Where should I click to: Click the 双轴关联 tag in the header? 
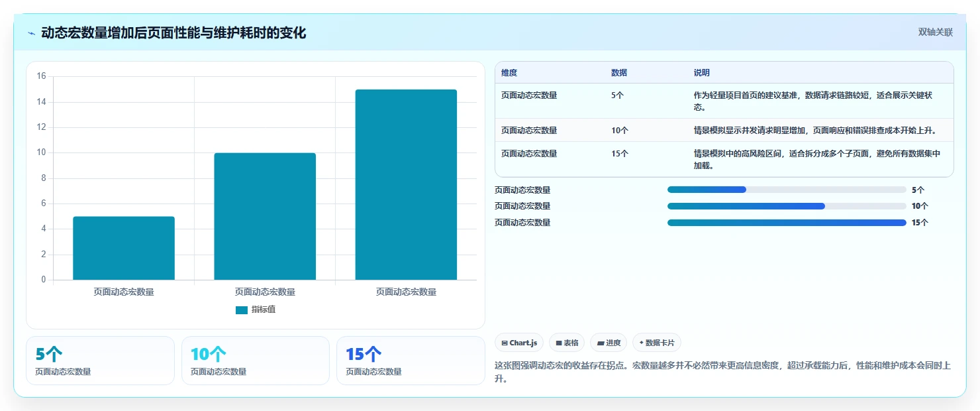(935, 32)
